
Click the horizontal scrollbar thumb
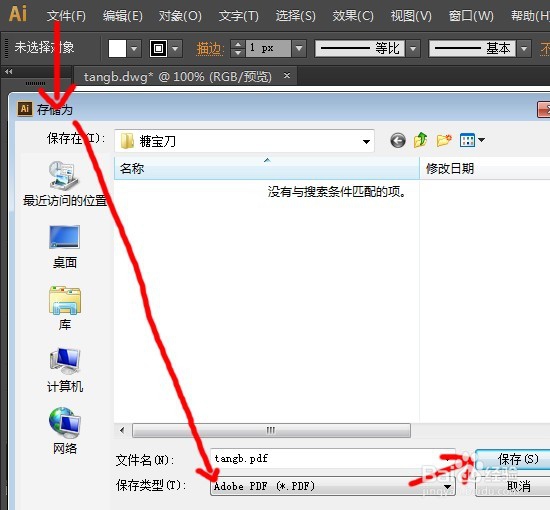(271, 430)
